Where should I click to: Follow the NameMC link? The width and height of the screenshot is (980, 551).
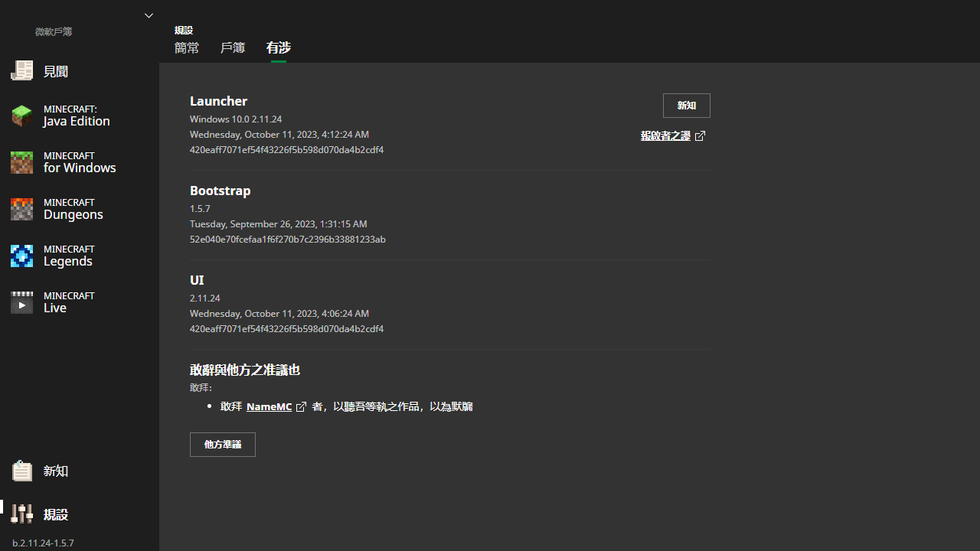click(269, 407)
